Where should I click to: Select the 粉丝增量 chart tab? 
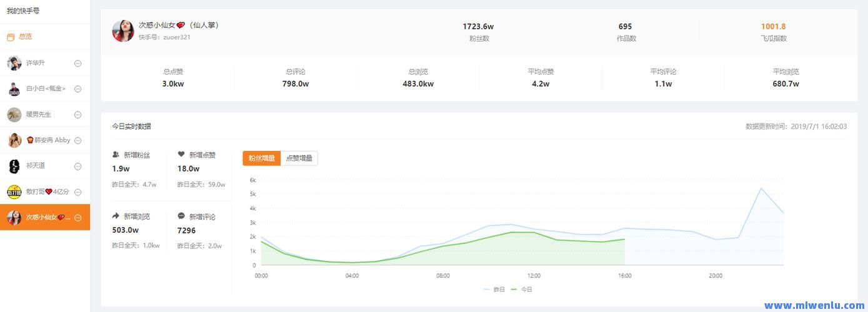pos(262,158)
